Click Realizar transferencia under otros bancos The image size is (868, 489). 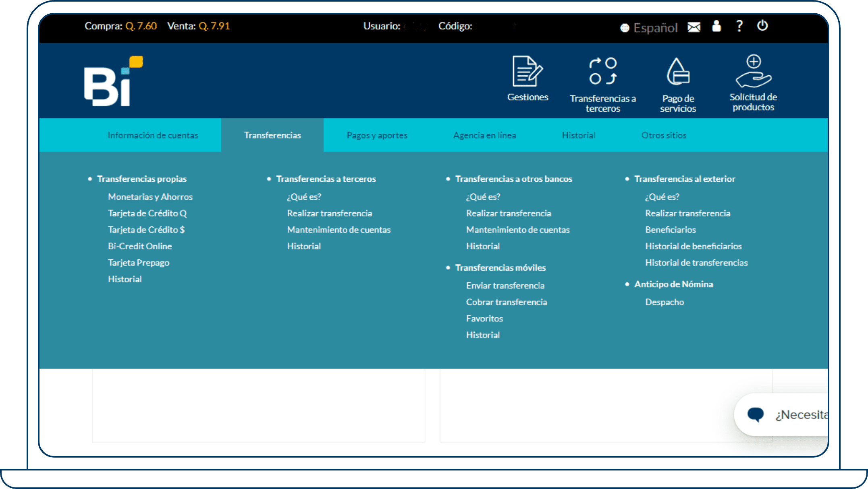(x=509, y=213)
